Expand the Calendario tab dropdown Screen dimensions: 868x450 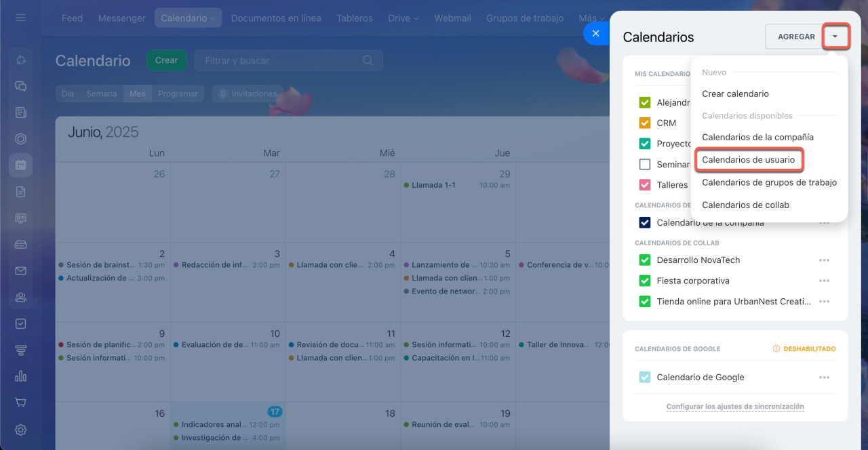pos(212,19)
